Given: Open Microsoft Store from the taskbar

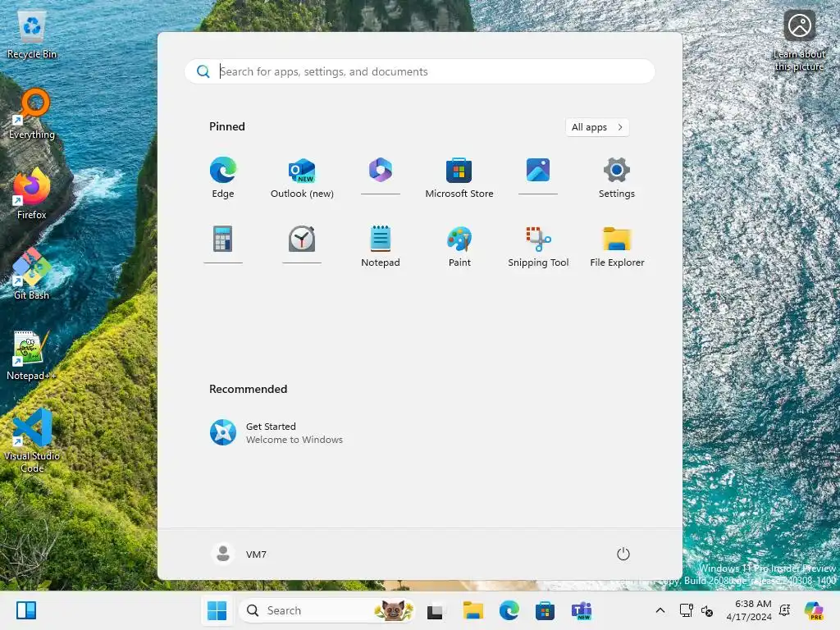Looking at the screenshot, I should pyautogui.click(x=545, y=610).
